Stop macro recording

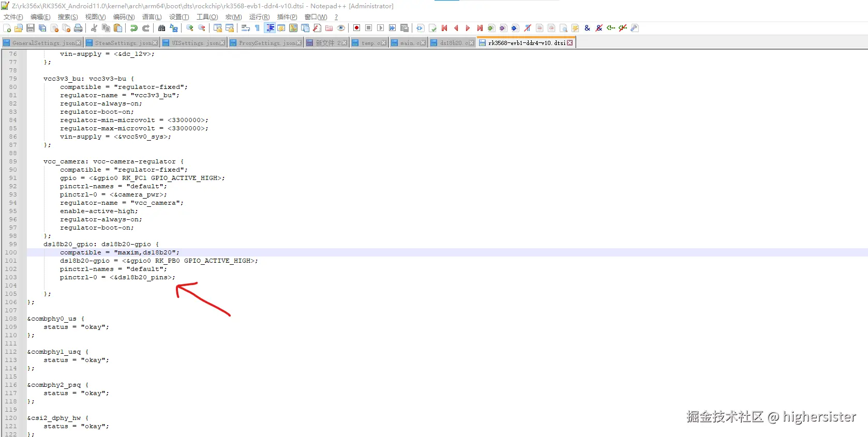[368, 28]
